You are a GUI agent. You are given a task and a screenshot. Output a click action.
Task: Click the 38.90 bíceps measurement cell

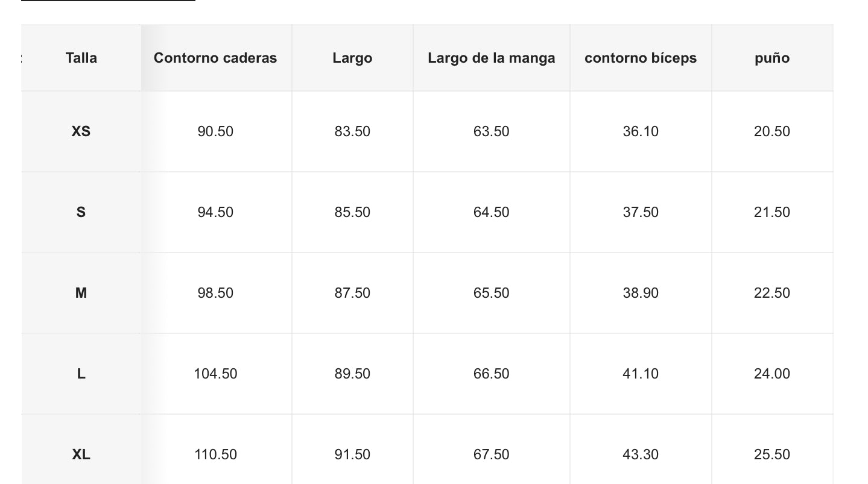click(x=641, y=293)
